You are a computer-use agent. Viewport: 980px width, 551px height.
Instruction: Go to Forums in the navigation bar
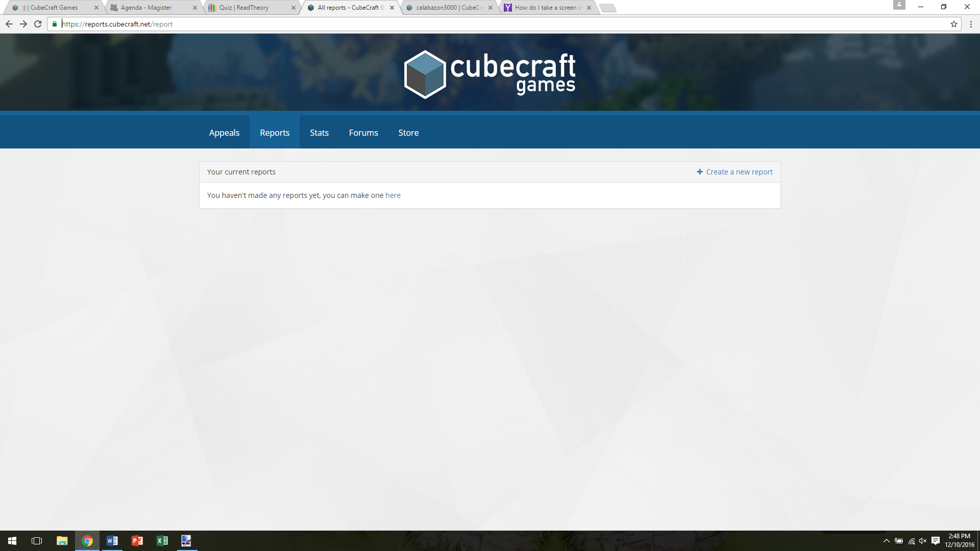(363, 133)
